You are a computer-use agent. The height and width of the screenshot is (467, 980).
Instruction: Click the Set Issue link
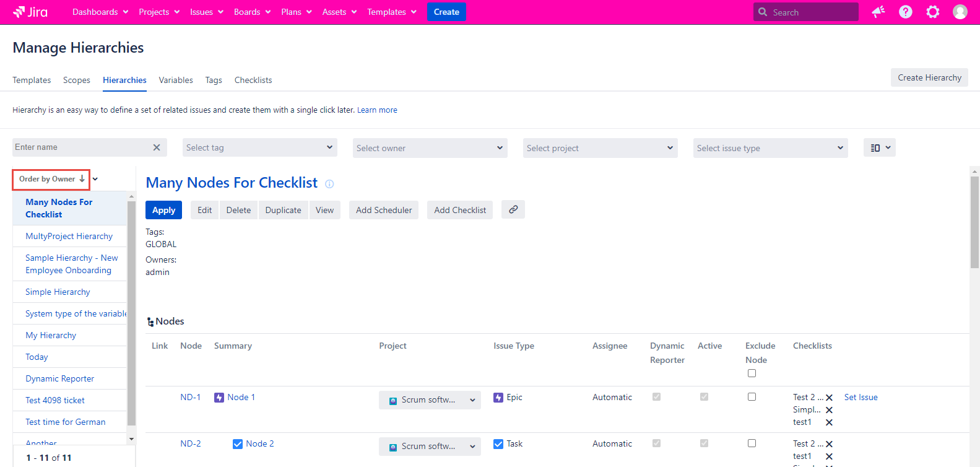861,397
